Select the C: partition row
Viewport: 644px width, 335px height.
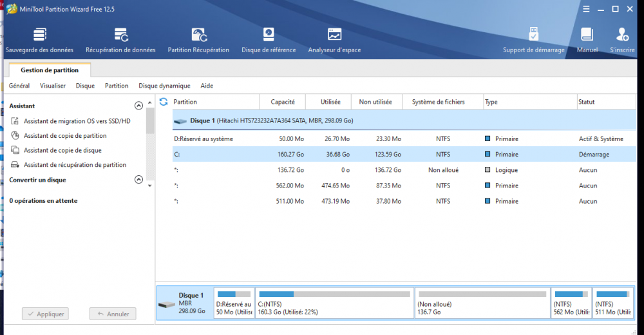point(386,155)
